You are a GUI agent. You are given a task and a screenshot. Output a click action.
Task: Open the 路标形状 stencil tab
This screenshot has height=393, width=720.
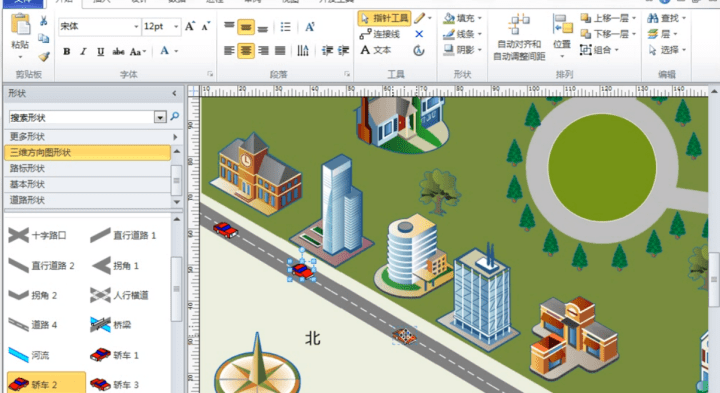coord(87,168)
